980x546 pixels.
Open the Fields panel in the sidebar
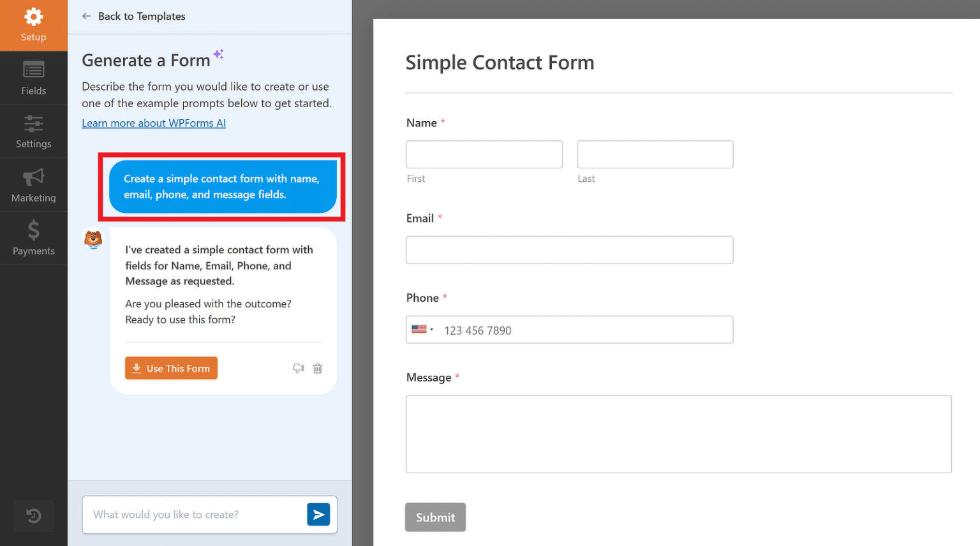click(x=33, y=70)
